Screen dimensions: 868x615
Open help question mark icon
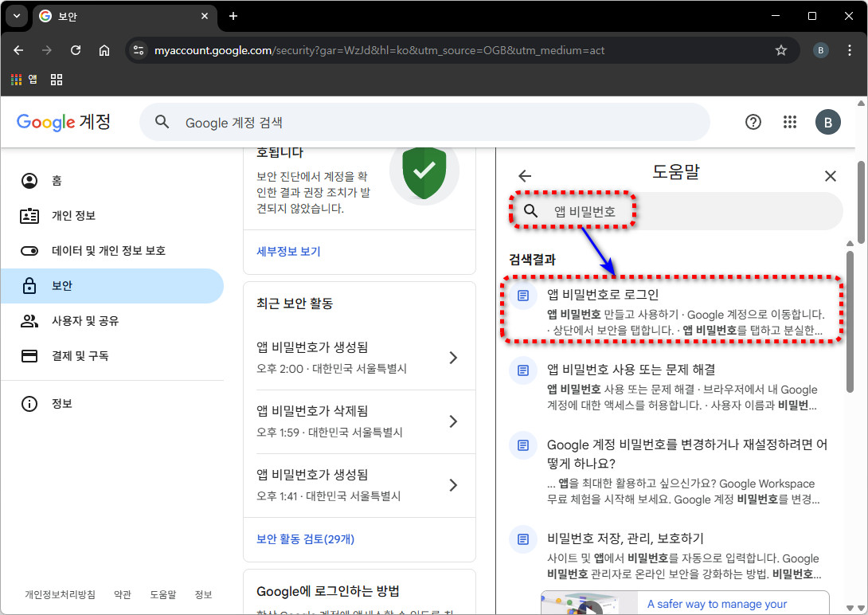(753, 122)
